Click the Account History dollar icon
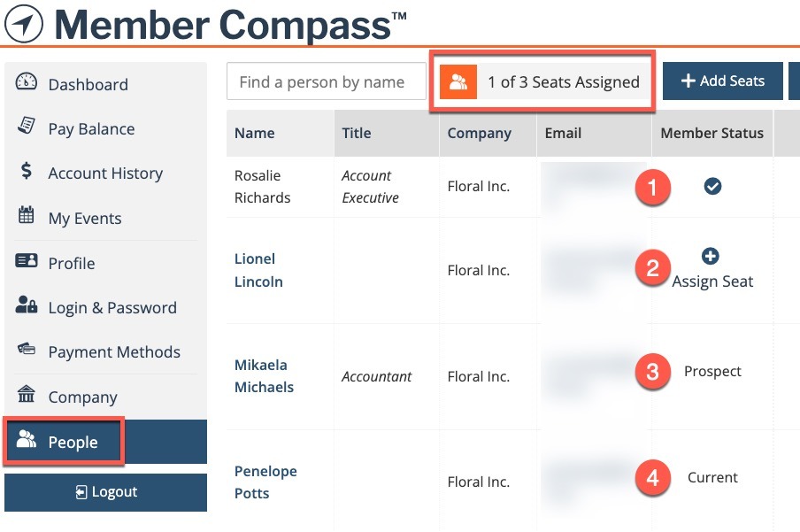Screen dimensions: 800x532 pos(26,171)
